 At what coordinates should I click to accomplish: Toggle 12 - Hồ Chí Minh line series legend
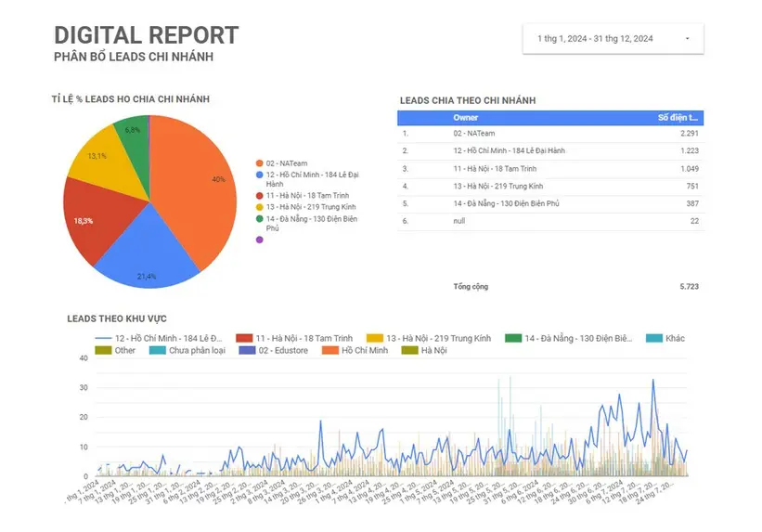pos(159,339)
